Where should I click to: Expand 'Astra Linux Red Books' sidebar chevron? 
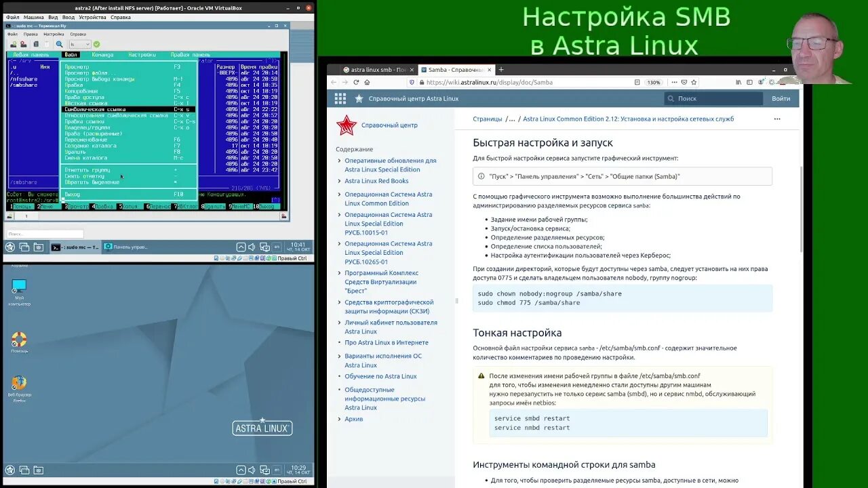pos(339,181)
